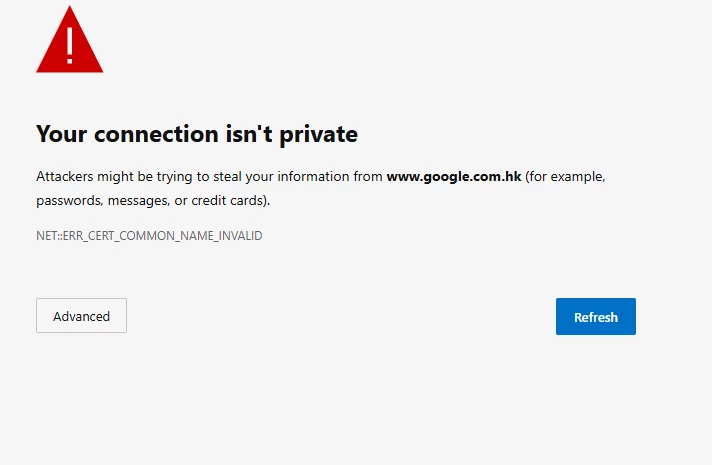Click the word "Attackers" in the warning
The width and height of the screenshot is (712, 465).
click(65, 176)
